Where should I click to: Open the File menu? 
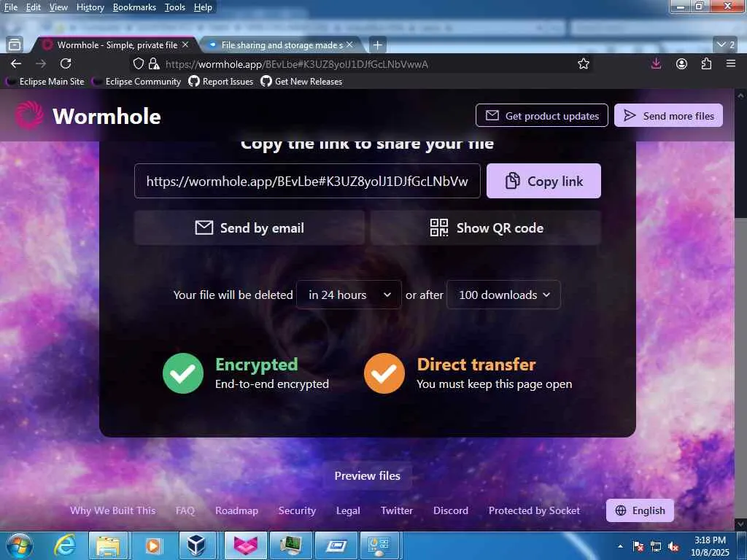coord(10,7)
